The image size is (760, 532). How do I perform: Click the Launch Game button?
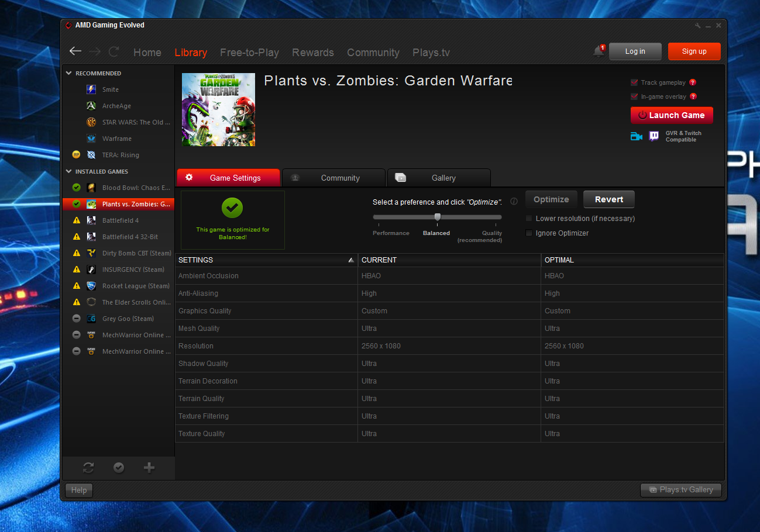(x=672, y=115)
